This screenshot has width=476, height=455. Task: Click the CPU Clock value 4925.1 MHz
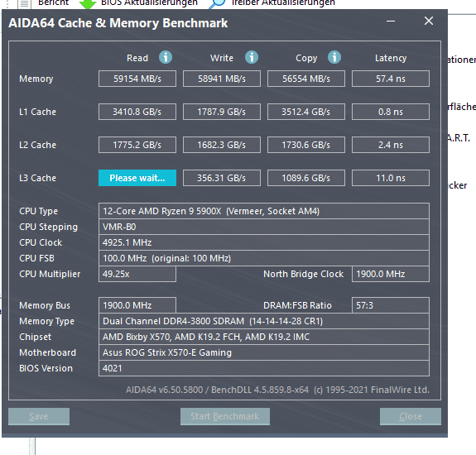[264, 242]
